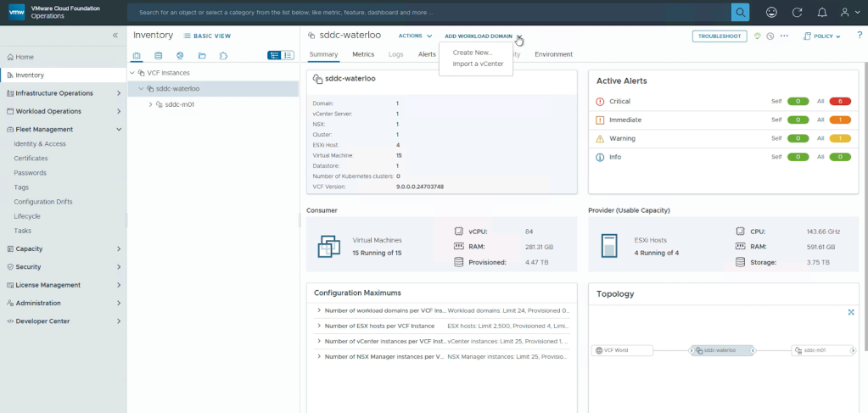Screen dimensions: 868x413
Task: Open the notifications bell
Action: click(821, 12)
